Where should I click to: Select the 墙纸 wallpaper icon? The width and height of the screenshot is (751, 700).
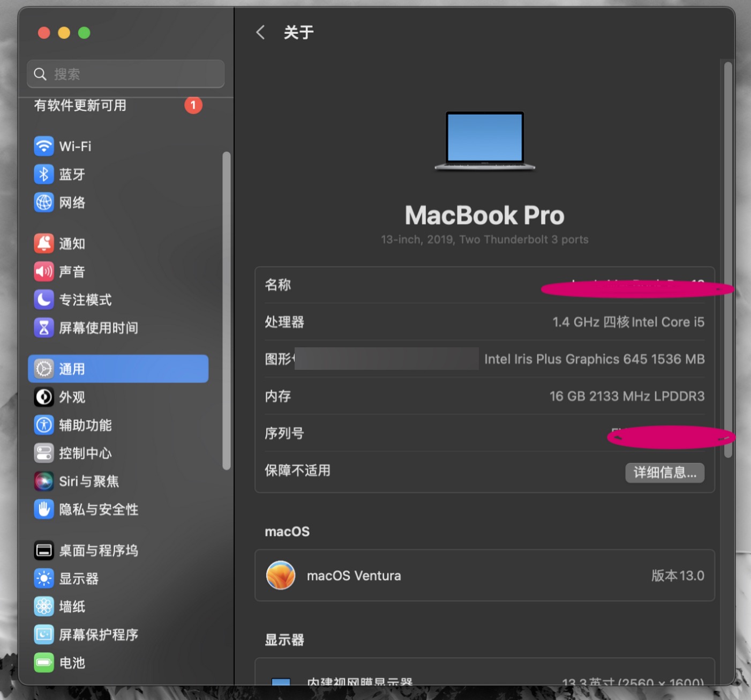(x=44, y=606)
